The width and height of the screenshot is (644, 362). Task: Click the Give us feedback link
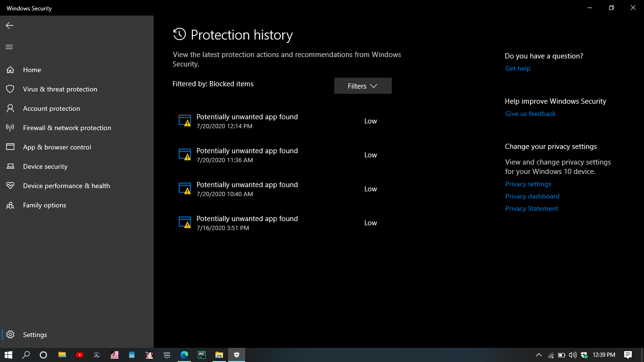tap(530, 114)
